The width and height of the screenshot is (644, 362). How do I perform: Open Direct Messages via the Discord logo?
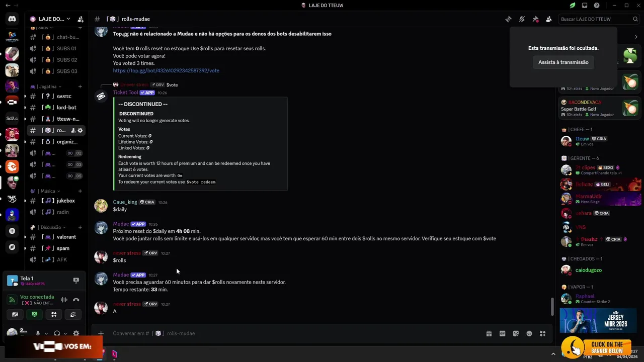pyautogui.click(x=12, y=19)
